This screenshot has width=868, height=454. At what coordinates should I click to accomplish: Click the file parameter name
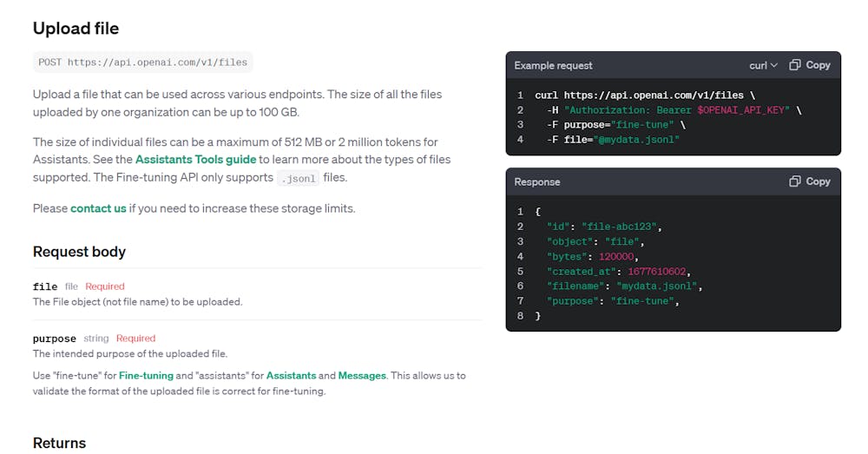click(45, 286)
